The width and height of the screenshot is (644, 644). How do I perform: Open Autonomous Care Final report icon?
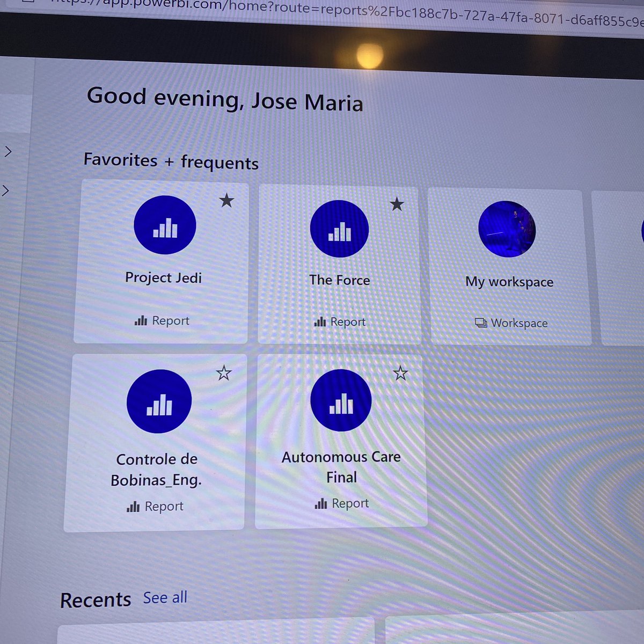point(341,400)
